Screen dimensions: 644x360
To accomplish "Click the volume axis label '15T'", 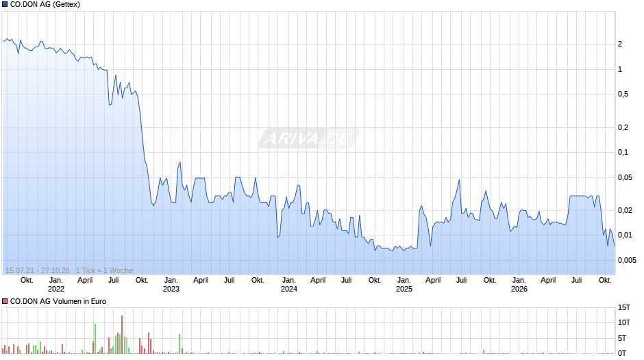I will (624, 307).
